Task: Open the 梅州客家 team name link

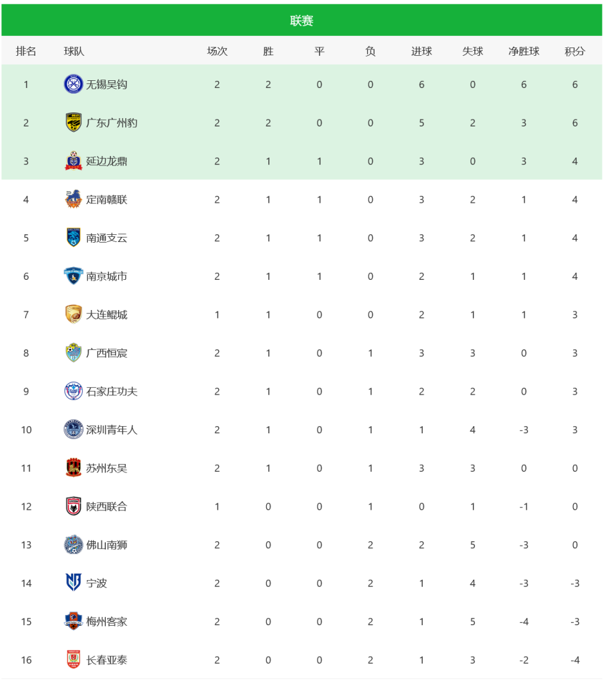Action: (107, 621)
